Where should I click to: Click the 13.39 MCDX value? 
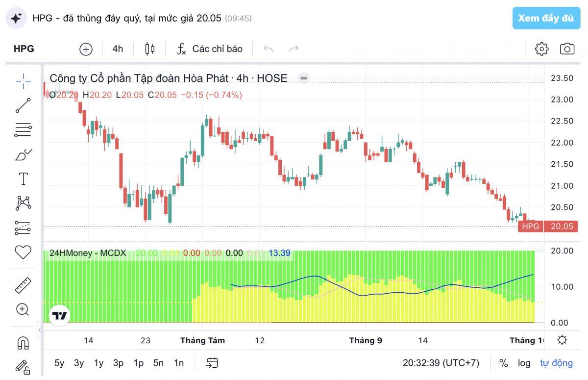click(x=279, y=253)
